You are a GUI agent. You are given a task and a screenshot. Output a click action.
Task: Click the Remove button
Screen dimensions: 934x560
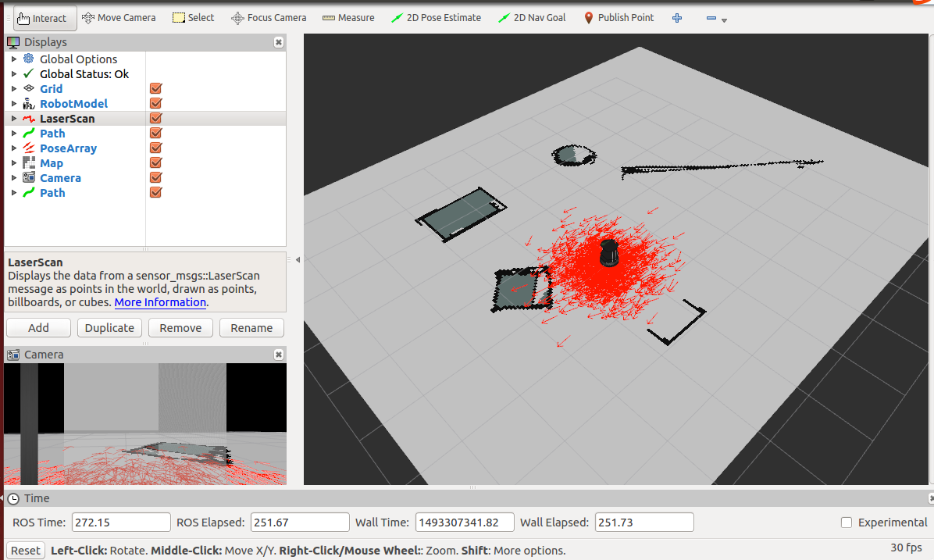click(180, 328)
